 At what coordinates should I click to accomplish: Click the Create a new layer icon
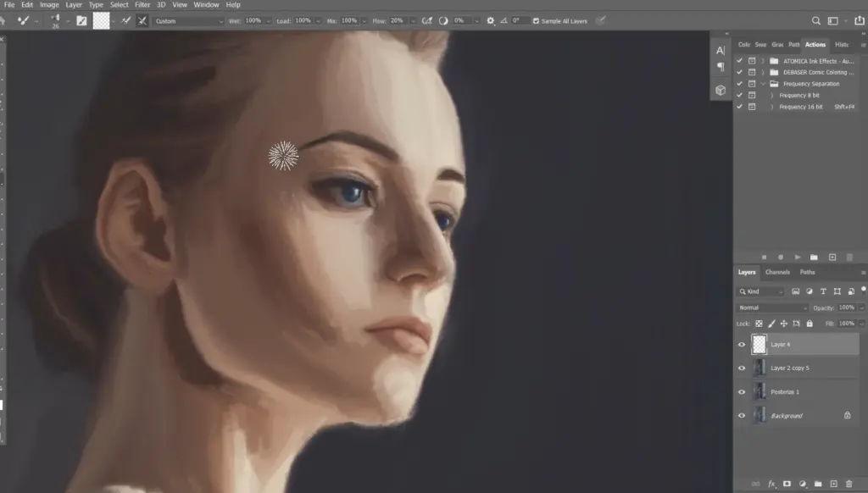click(832, 484)
